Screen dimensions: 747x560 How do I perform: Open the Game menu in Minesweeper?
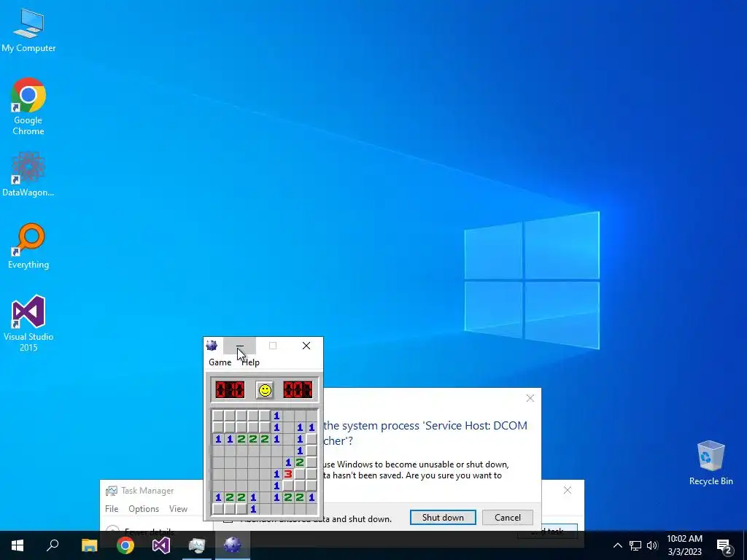220,362
